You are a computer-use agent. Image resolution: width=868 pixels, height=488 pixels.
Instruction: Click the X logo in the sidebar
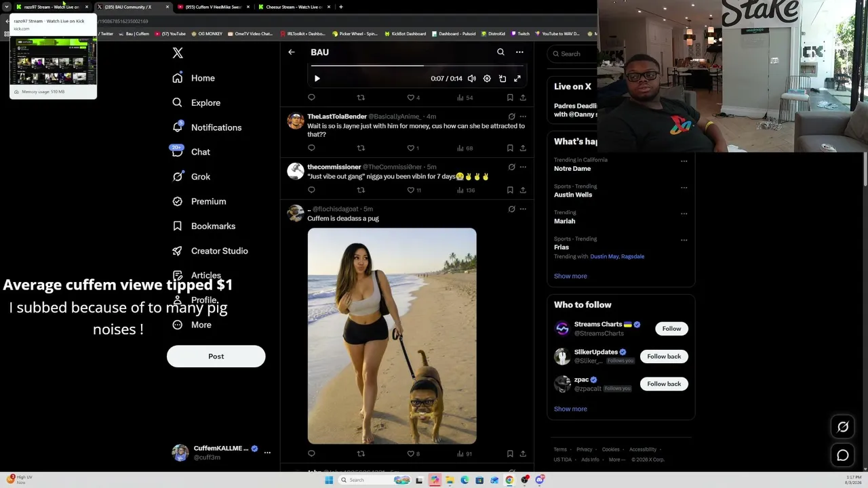[178, 53]
